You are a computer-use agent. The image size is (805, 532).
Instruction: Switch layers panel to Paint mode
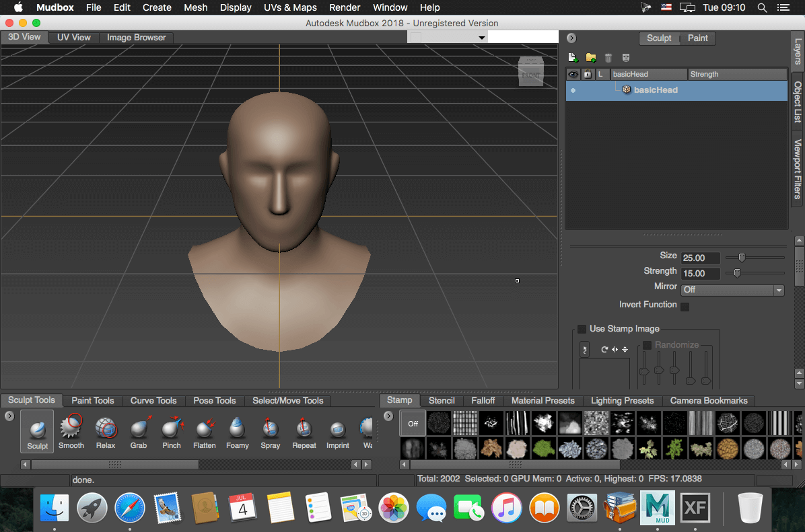click(698, 38)
